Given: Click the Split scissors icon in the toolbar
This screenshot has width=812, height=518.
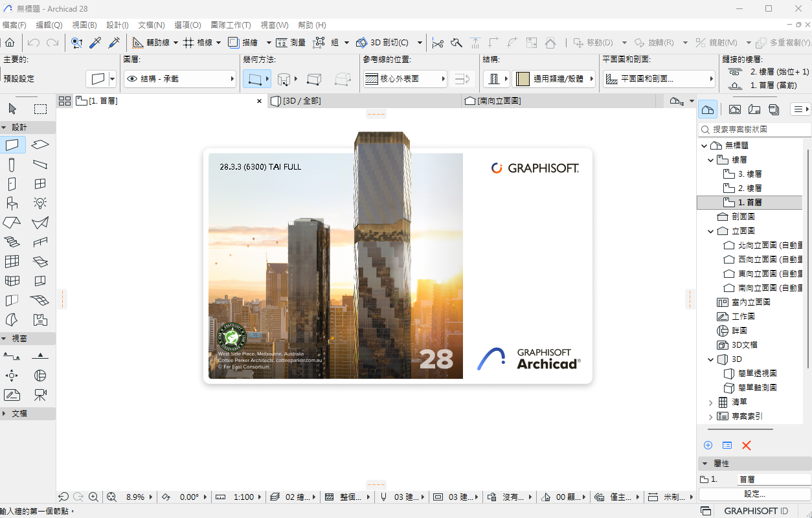Looking at the screenshot, I should (438, 43).
